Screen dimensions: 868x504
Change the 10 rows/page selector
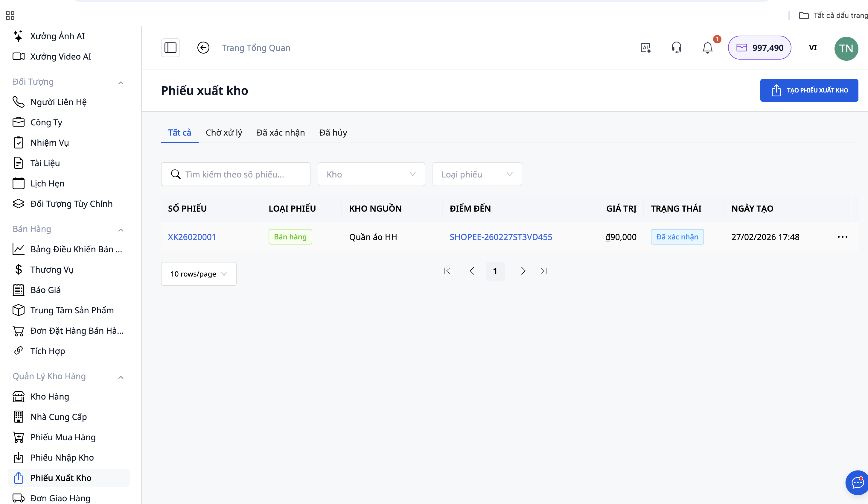pyautogui.click(x=198, y=274)
